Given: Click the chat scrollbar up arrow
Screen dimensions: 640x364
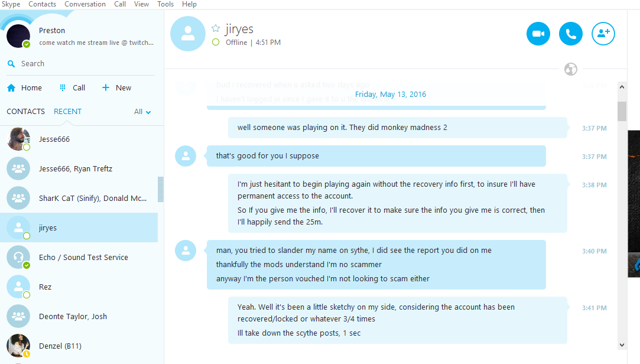Looking at the screenshot, I should pos(622,86).
